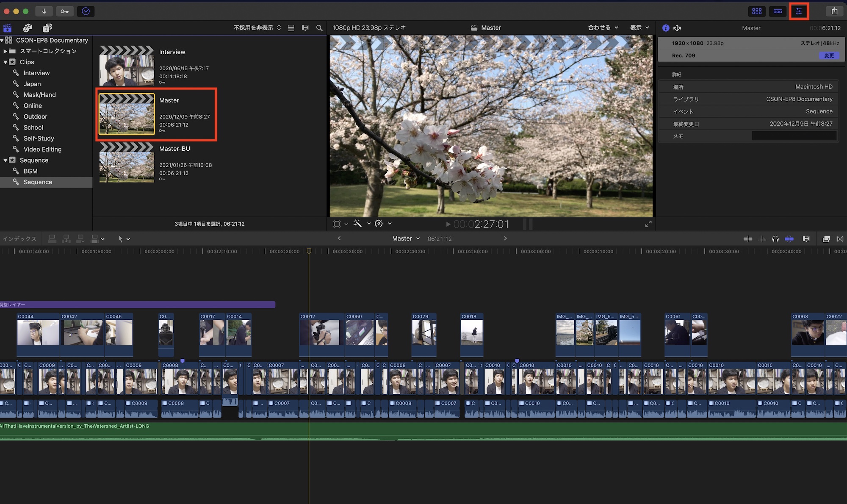Open the 表示 viewer menu
Screen dimensions: 847x504
[639, 28]
